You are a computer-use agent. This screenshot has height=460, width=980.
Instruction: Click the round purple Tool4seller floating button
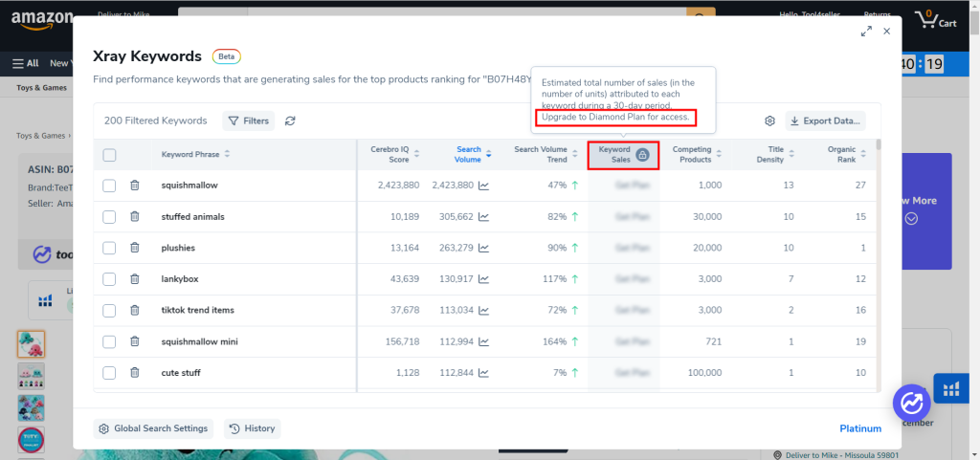tap(912, 404)
